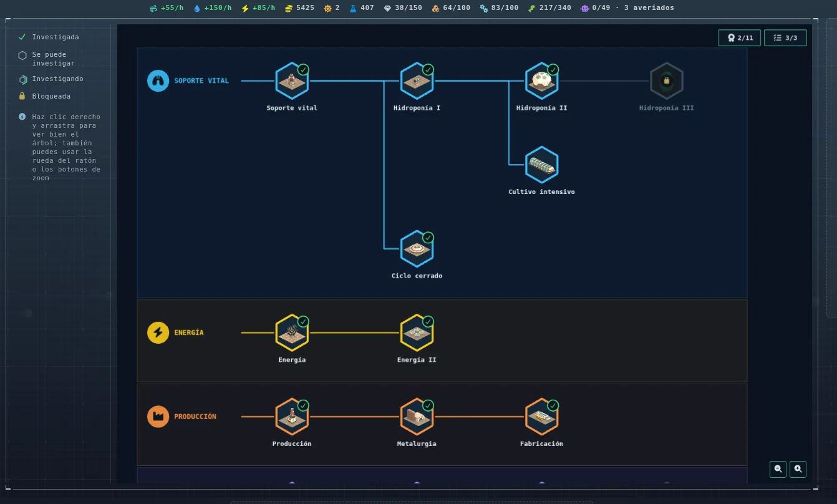Click the 0/49 robots counter
The height and width of the screenshot is (504, 837).
595,8
